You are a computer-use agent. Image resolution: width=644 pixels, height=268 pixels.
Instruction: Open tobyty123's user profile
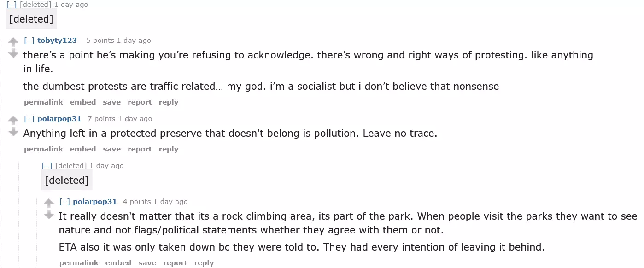pos(57,41)
